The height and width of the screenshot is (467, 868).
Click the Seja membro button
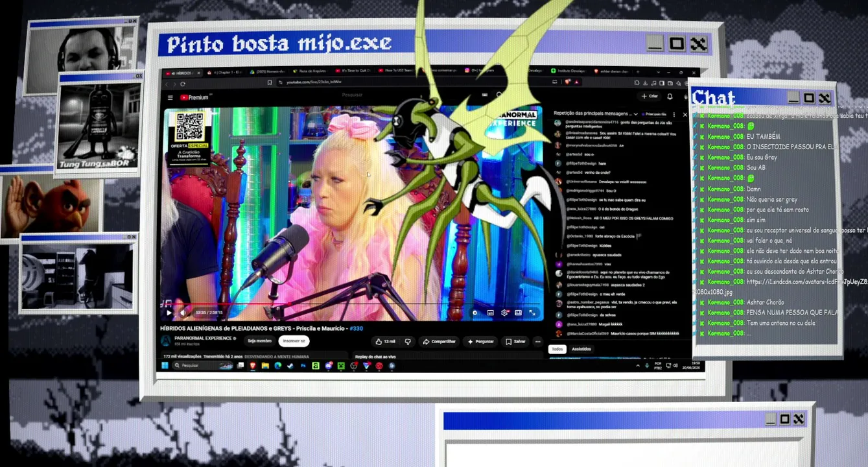point(259,341)
